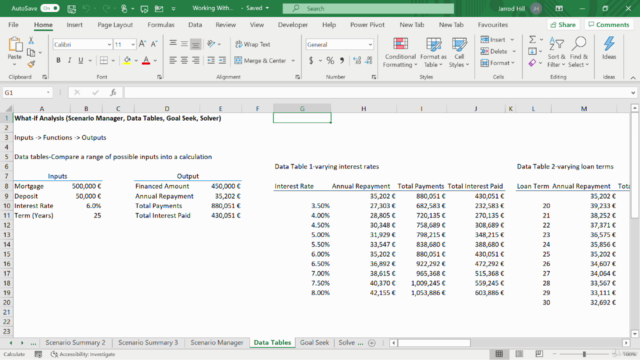Click the Undo arrow icon
This screenshot has height=360, width=640.
click(x=86, y=9)
